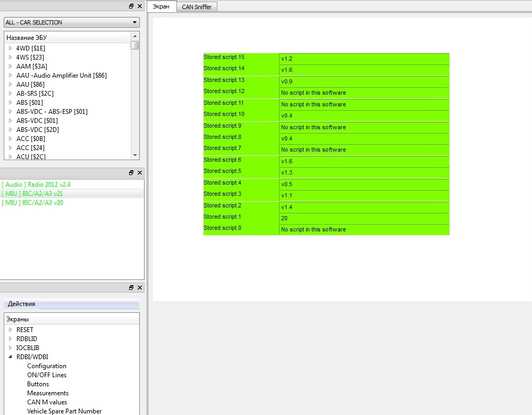This screenshot has width=532, height=415.
Task: Expand the AB-SRS [$2C] node arrow
Action: (10, 93)
